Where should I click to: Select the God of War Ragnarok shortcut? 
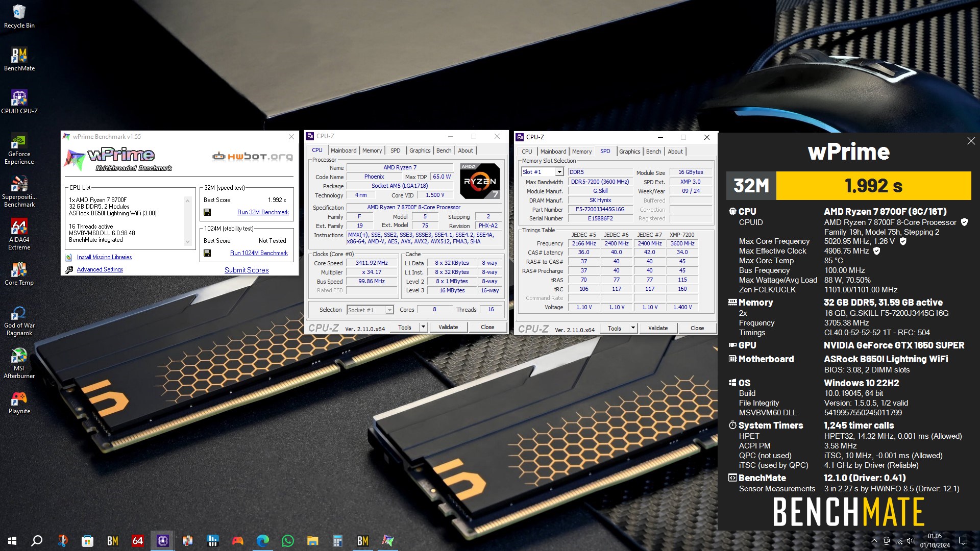[x=19, y=320]
